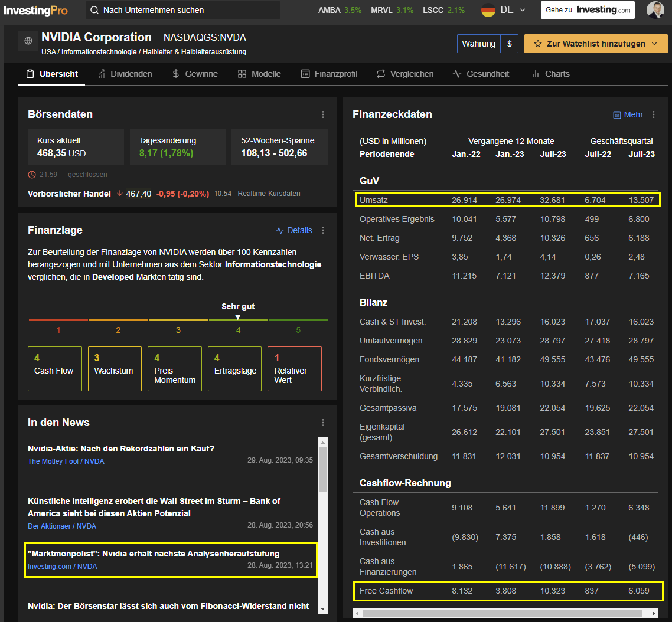This screenshot has width=672, height=622.
Task: Open news Nvidia-Aktie: Nach den Rekordzahlen ein Kauf?
Action: 121,449
